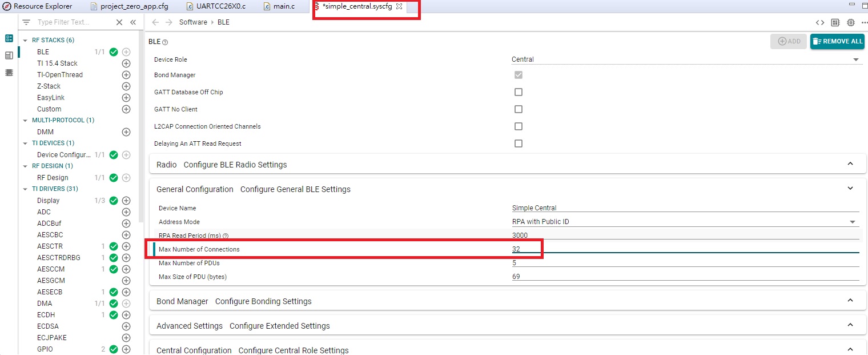This screenshot has height=355, width=868.
Task: Collapse sidebar with double chevron icon
Action: (133, 22)
